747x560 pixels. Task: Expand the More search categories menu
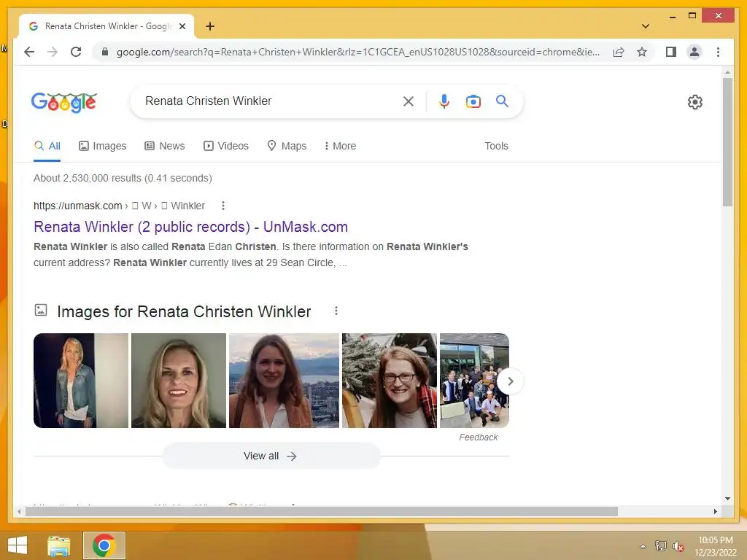[340, 146]
